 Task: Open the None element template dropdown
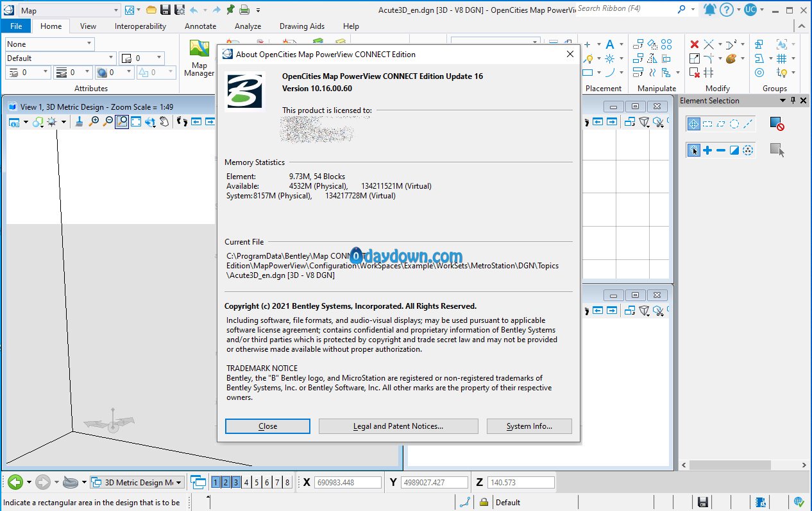(89, 44)
